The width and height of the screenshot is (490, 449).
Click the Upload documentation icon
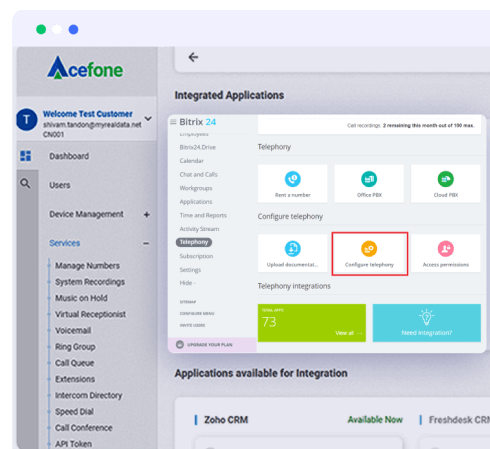click(293, 249)
